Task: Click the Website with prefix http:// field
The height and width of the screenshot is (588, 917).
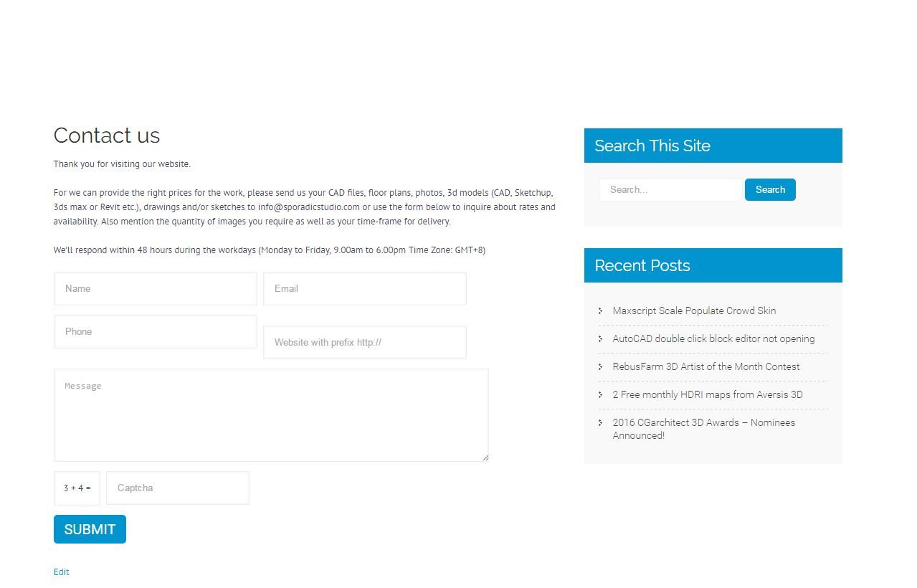Action: (365, 342)
